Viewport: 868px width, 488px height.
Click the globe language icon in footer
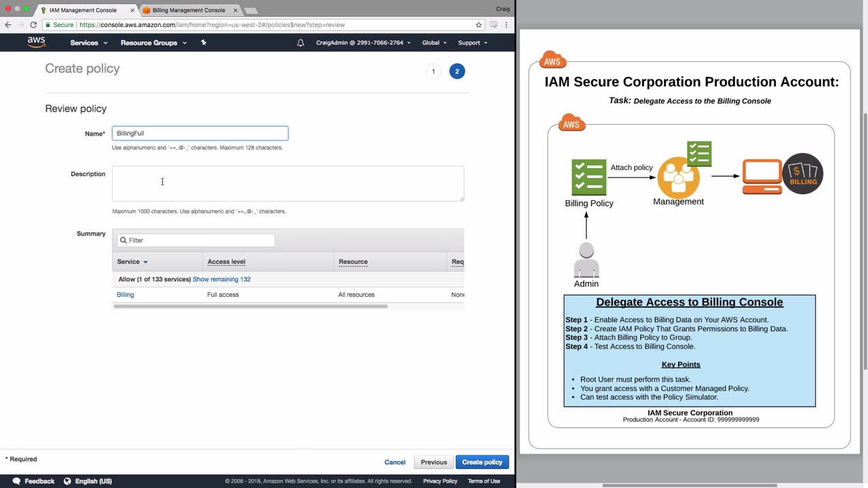[x=67, y=481]
